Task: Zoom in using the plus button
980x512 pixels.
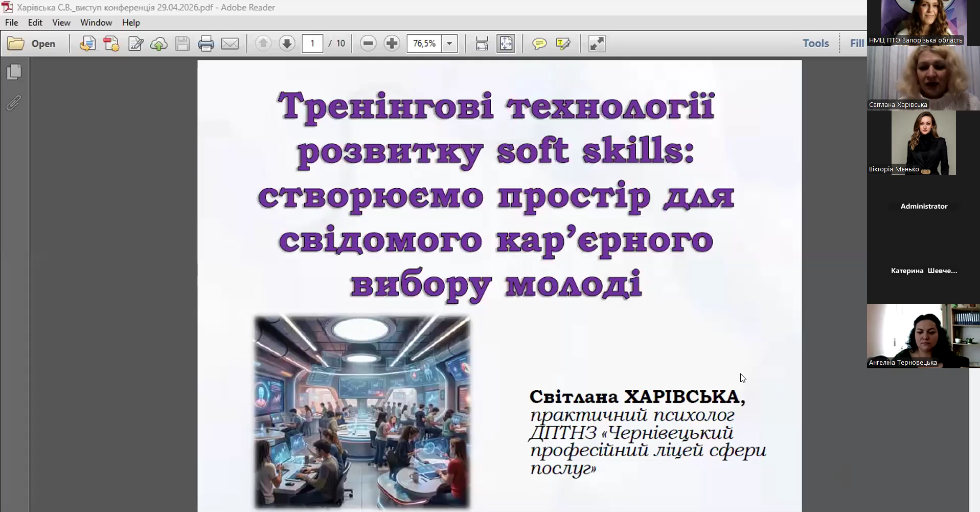Action: tap(392, 43)
